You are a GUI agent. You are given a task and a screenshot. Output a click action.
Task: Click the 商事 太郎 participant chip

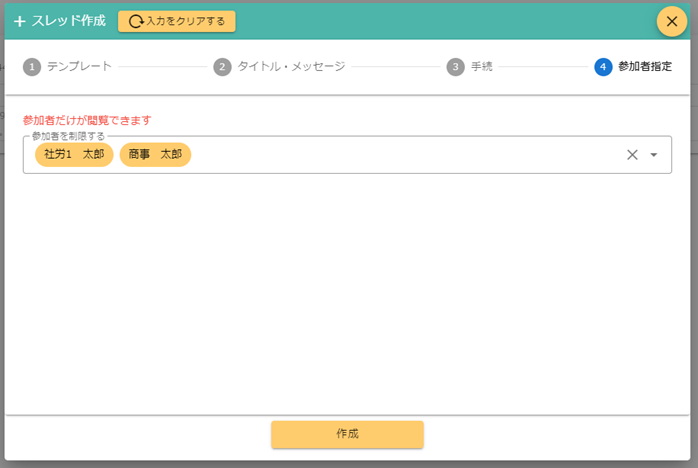[x=155, y=155]
